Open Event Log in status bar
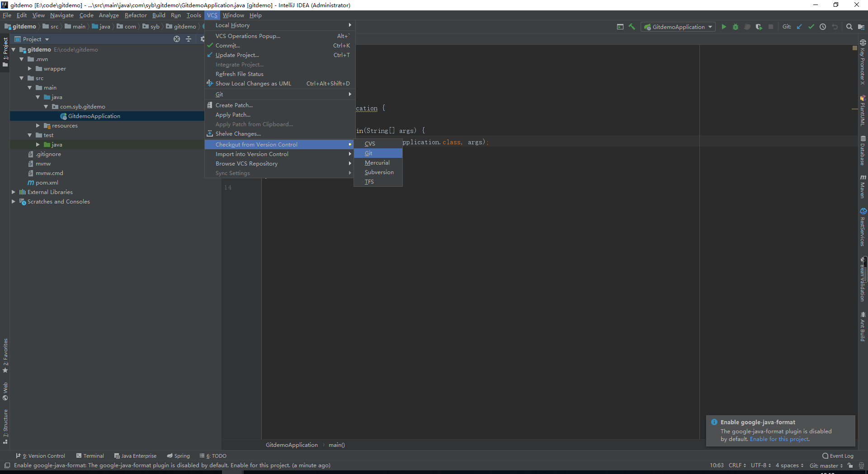 coord(838,456)
